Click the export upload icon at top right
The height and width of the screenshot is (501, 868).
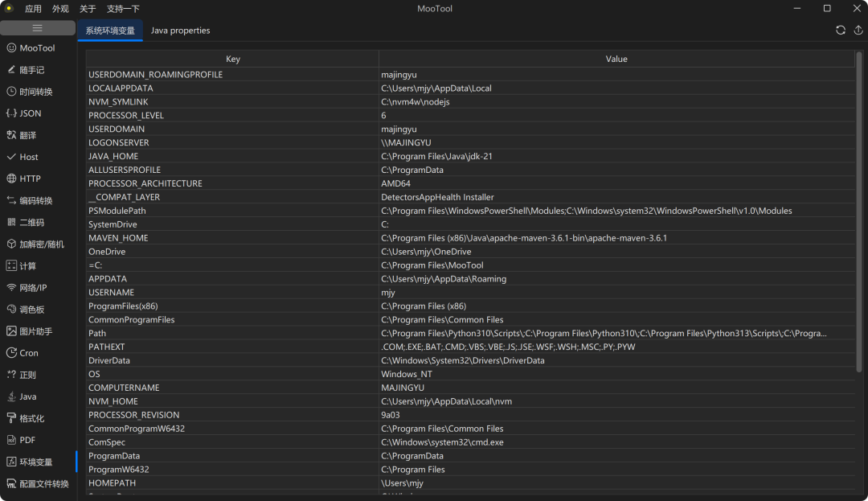pyautogui.click(x=858, y=30)
